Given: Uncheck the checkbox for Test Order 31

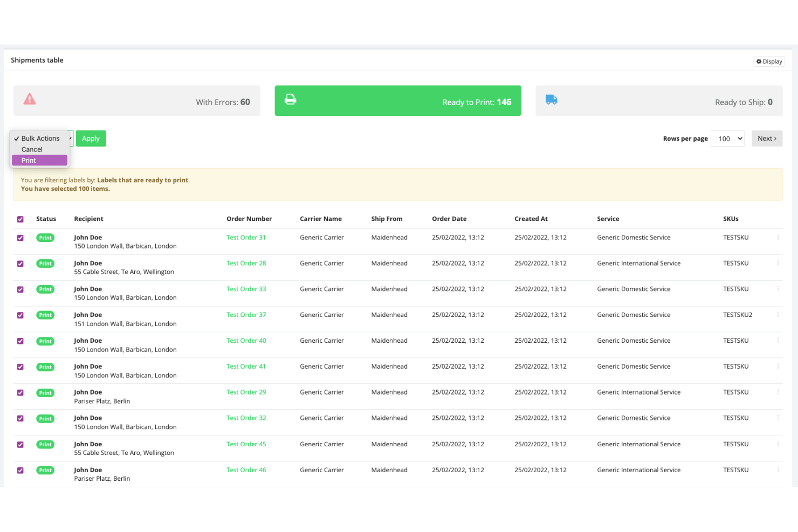Looking at the screenshot, I should click(x=20, y=238).
